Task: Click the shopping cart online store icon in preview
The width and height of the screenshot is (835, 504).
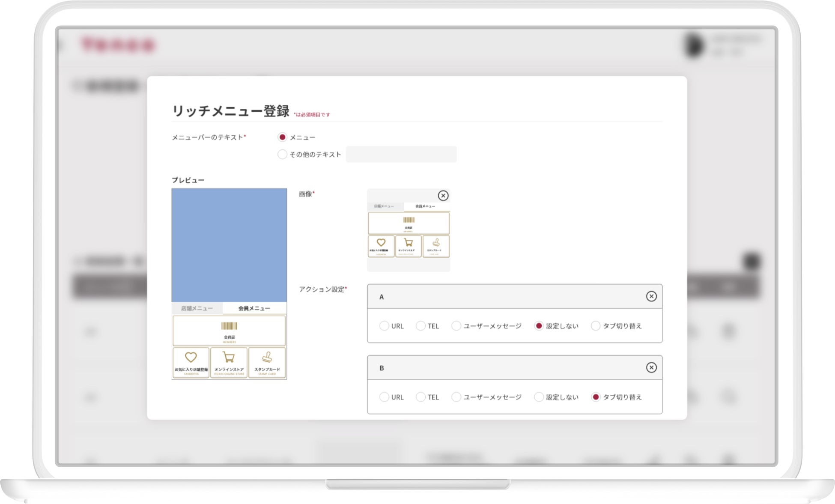Action: click(x=229, y=358)
